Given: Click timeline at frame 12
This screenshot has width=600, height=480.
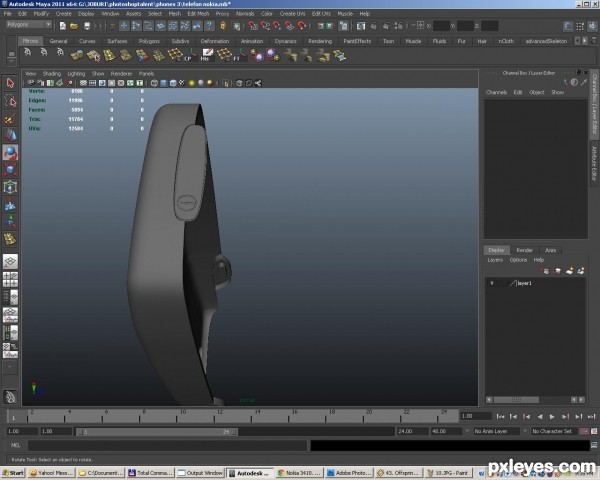Looking at the screenshot, I should point(220,416).
